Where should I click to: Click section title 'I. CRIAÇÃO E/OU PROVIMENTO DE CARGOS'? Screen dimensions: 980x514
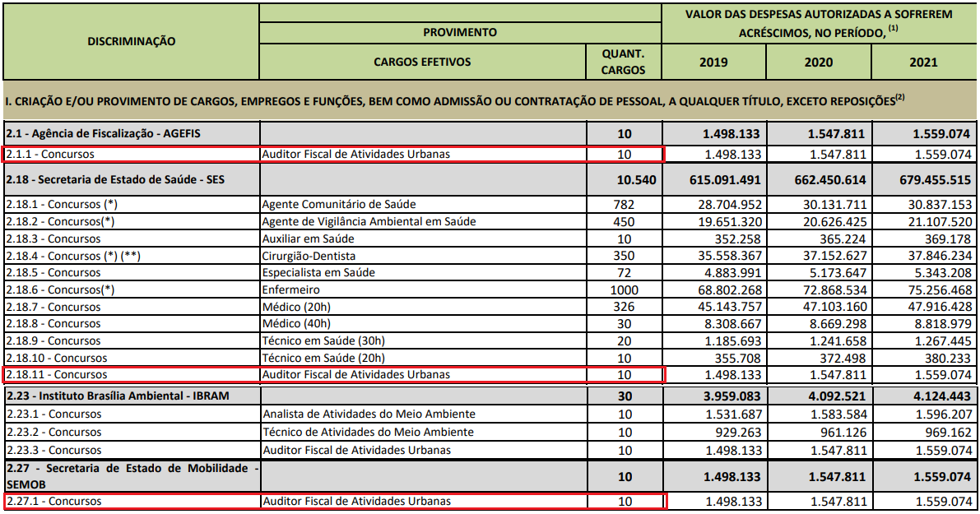click(x=454, y=101)
